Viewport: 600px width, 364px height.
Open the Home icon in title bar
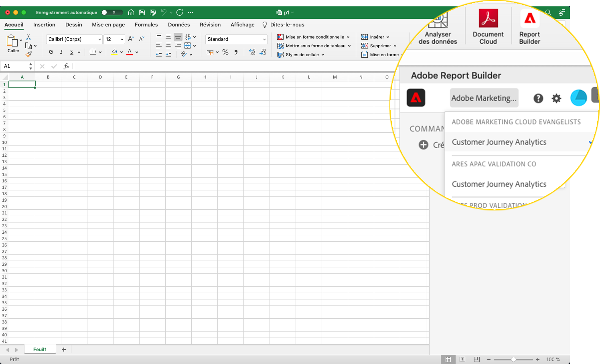(x=131, y=12)
